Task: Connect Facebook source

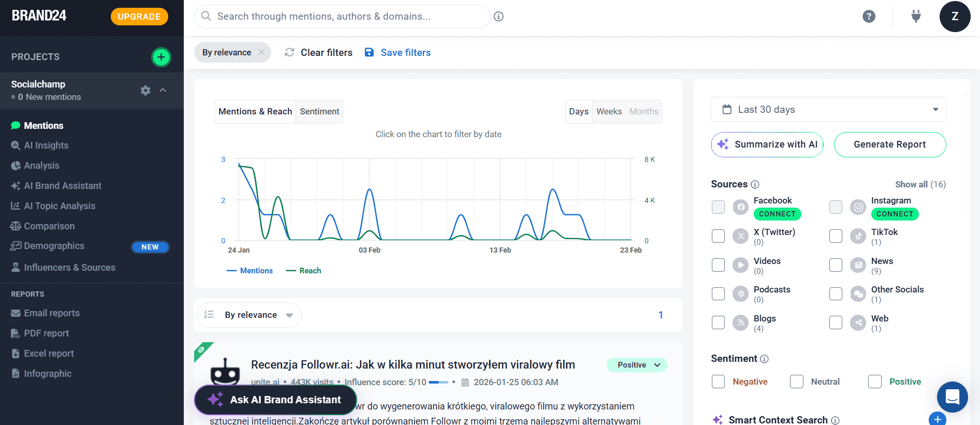Action: pyautogui.click(x=778, y=214)
